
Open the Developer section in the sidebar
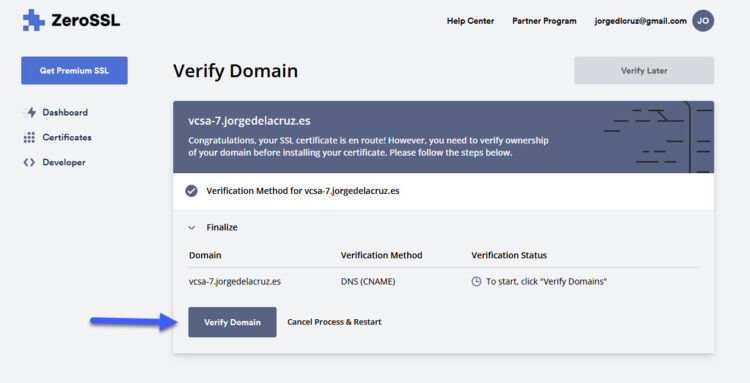coord(64,163)
